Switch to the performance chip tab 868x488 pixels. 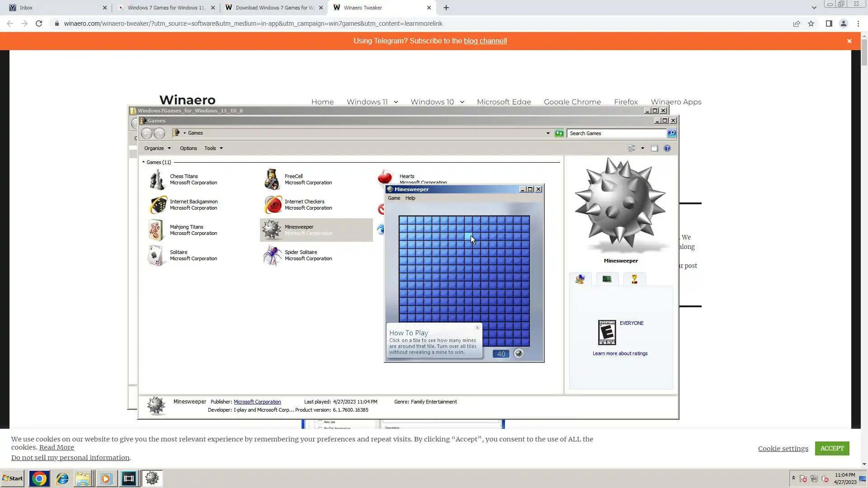coord(607,279)
